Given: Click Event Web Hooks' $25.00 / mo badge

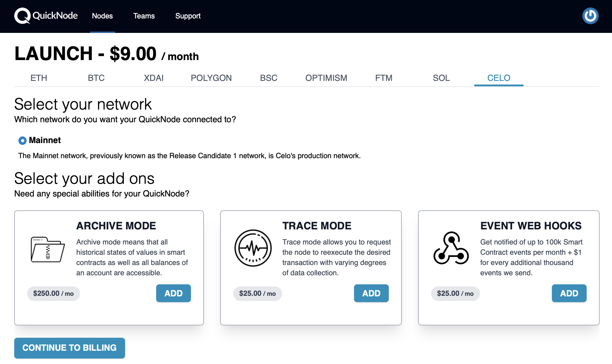Looking at the screenshot, I should 456,294.
